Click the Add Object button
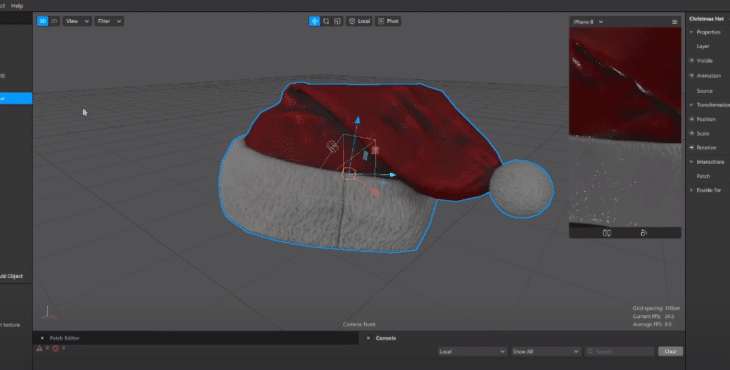The width and height of the screenshot is (730, 370). point(11,276)
